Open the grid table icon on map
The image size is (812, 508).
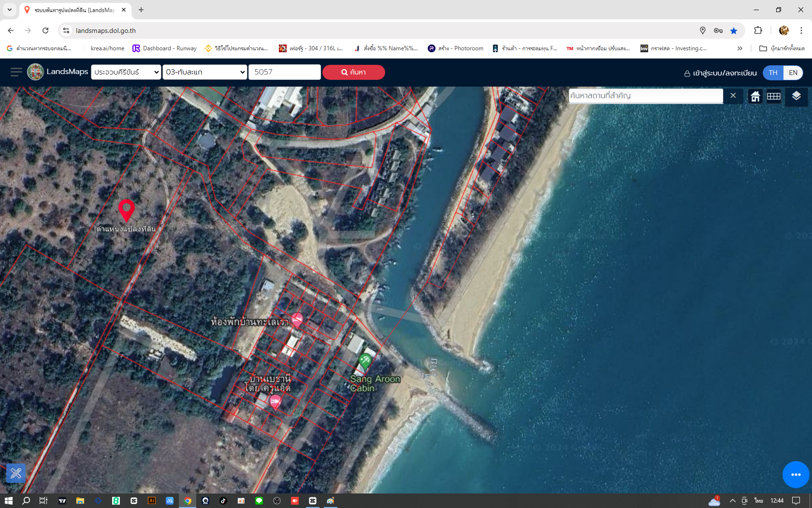click(x=774, y=96)
